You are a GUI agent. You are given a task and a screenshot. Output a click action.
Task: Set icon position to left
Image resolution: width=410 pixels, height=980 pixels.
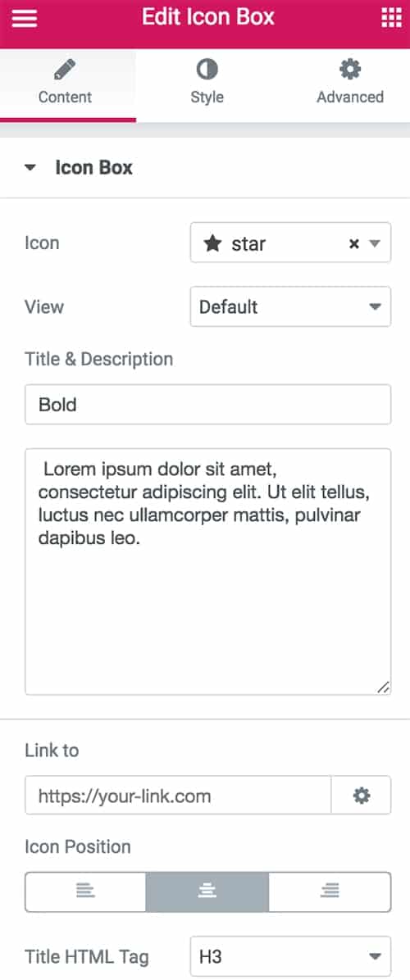click(85, 892)
